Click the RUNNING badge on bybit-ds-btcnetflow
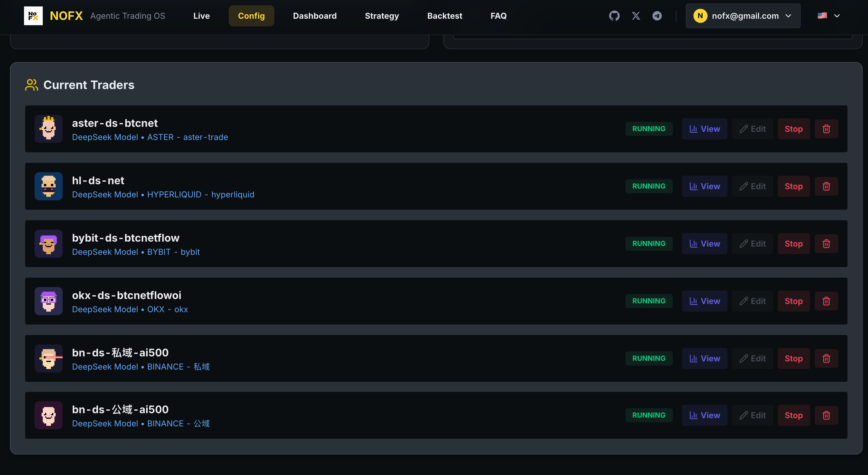 [649, 243]
